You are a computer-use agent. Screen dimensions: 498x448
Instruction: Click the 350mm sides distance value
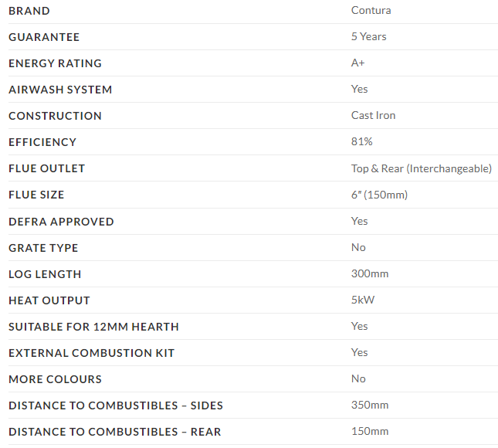click(x=370, y=406)
